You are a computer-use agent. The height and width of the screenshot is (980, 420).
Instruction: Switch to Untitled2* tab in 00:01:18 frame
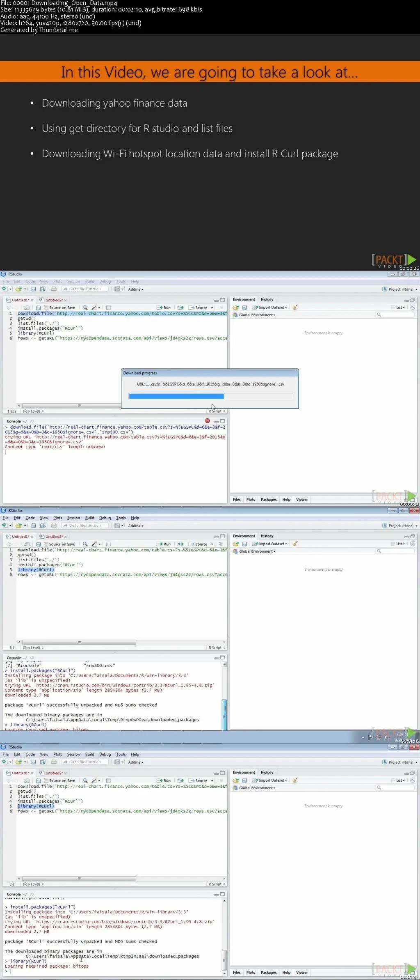click(54, 536)
